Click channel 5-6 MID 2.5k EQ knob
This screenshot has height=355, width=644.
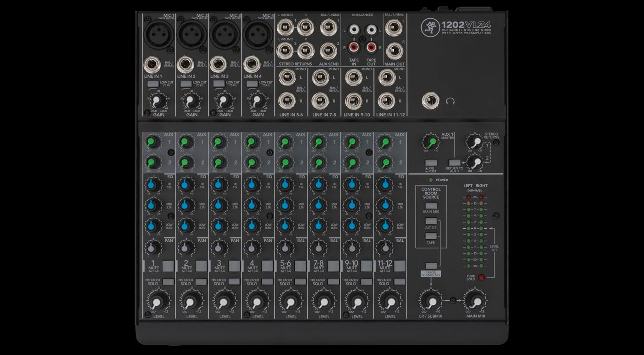pyautogui.click(x=285, y=205)
